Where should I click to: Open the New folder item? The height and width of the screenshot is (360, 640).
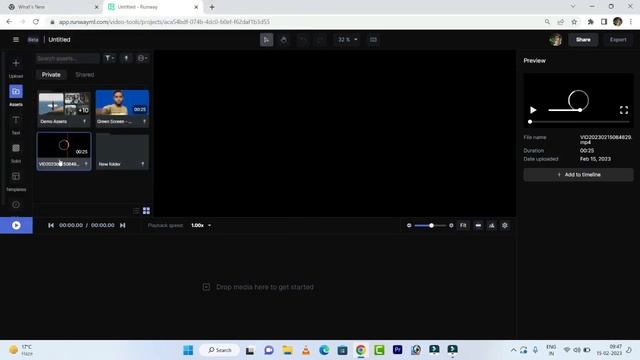coord(122,152)
